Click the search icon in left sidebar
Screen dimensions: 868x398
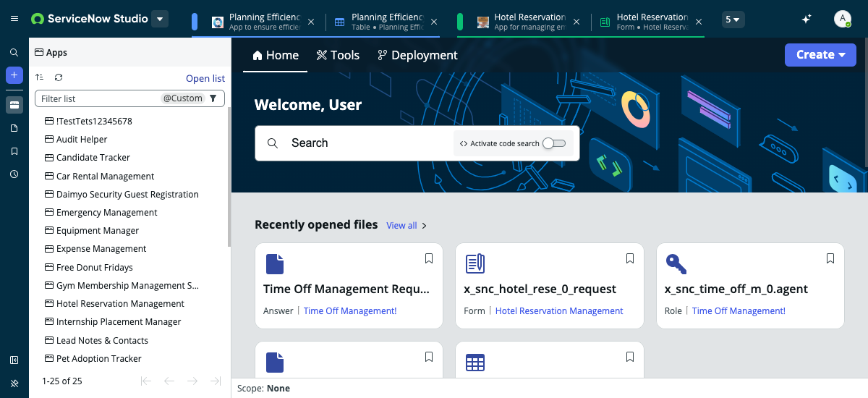[x=14, y=53]
